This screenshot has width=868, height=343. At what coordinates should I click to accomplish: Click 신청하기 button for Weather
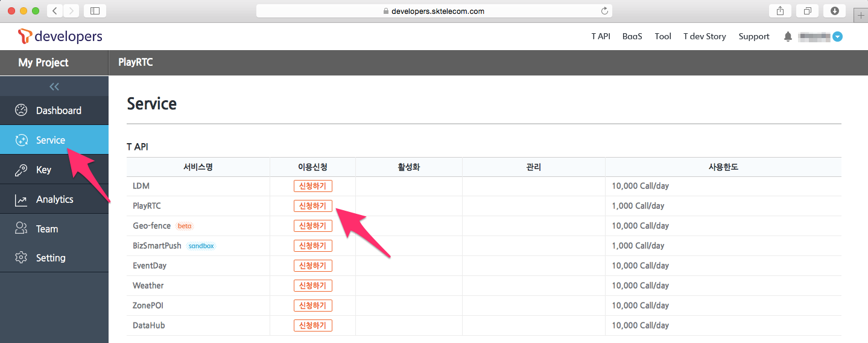pyautogui.click(x=312, y=286)
